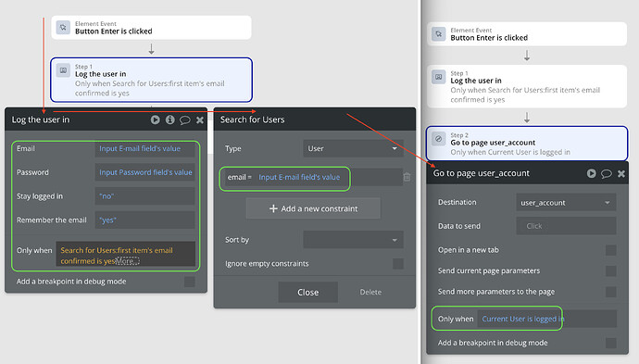Open comment bubble in Log the user in header
Image resolution: width=639 pixels, height=364 pixels.
click(x=185, y=119)
